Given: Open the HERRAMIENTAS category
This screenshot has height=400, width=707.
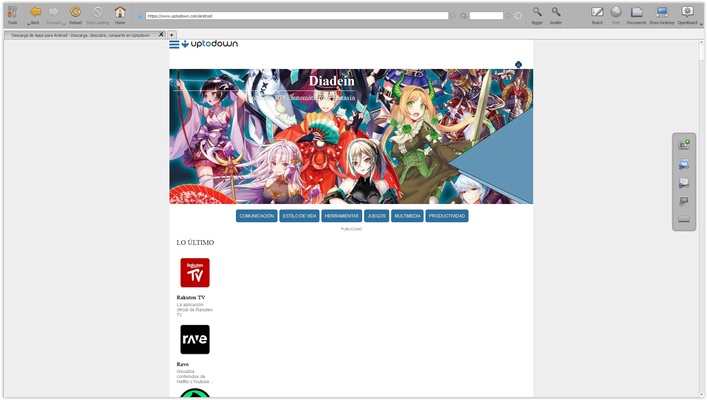Looking at the screenshot, I should click(342, 216).
